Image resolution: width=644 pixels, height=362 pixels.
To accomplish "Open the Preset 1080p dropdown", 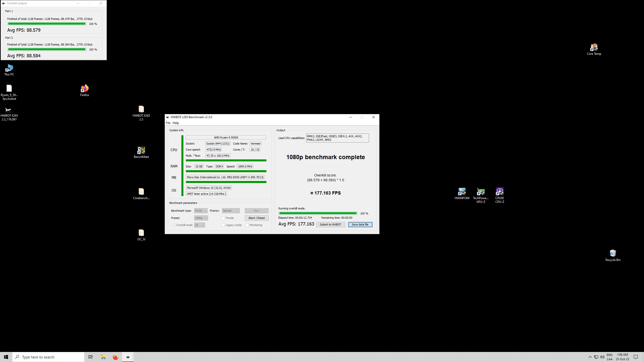I will [x=201, y=218].
